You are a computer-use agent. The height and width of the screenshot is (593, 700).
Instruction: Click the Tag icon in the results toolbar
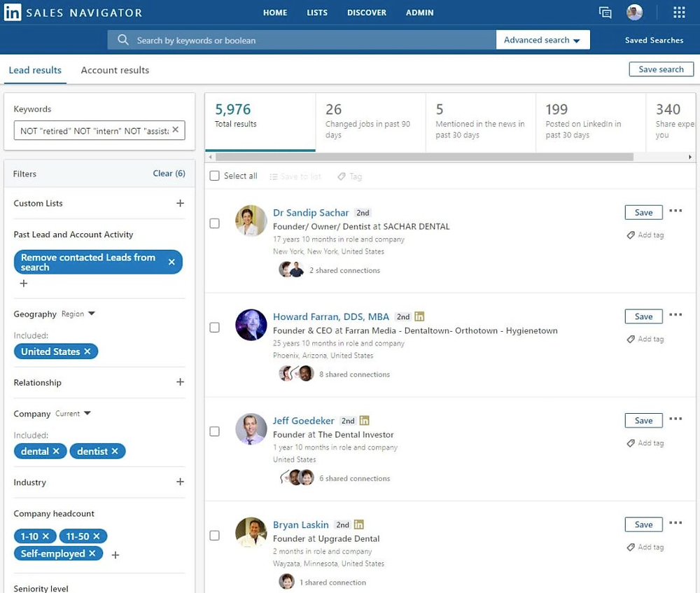tap(341, 176)
